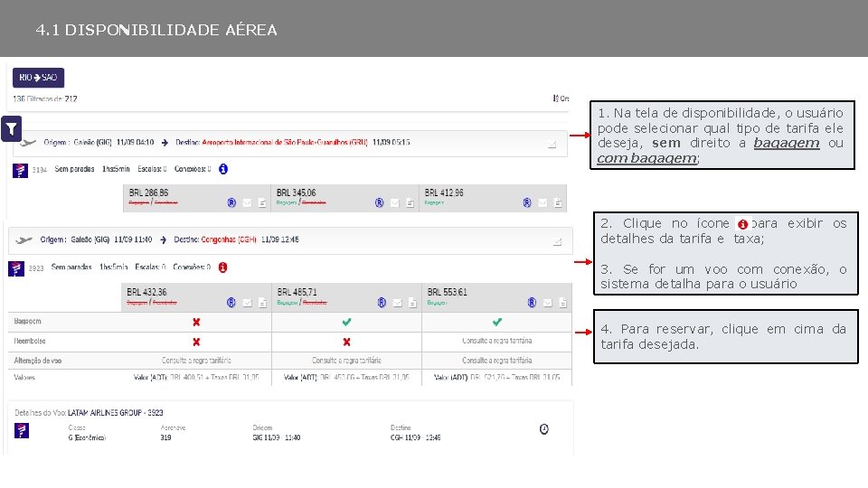868x488 pixels.
Task: Open fare rules icon for BRL 553,61
Action: [532, 303]
